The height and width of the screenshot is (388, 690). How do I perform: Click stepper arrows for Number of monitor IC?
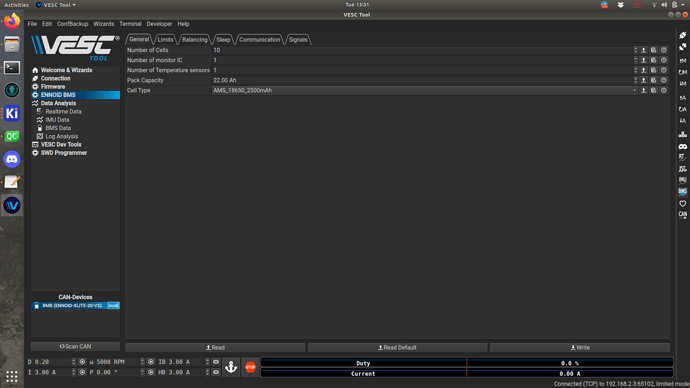pos(635,60)
